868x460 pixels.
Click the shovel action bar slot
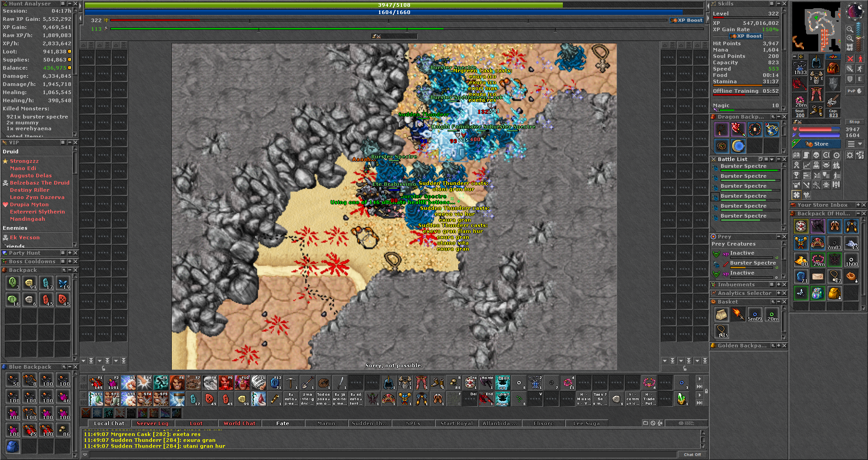[x=307, y=383]
